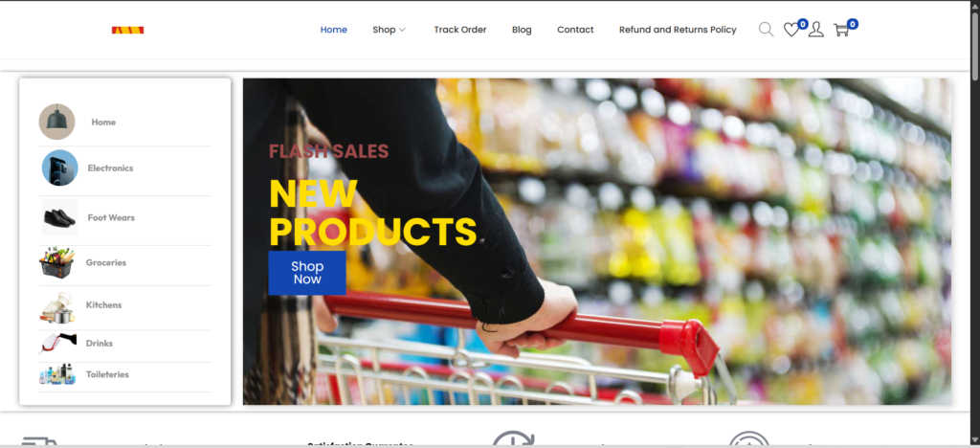Click the blue Shop Now button
Image resolution: width=980 pixels, height=448 pixels.
307,273
